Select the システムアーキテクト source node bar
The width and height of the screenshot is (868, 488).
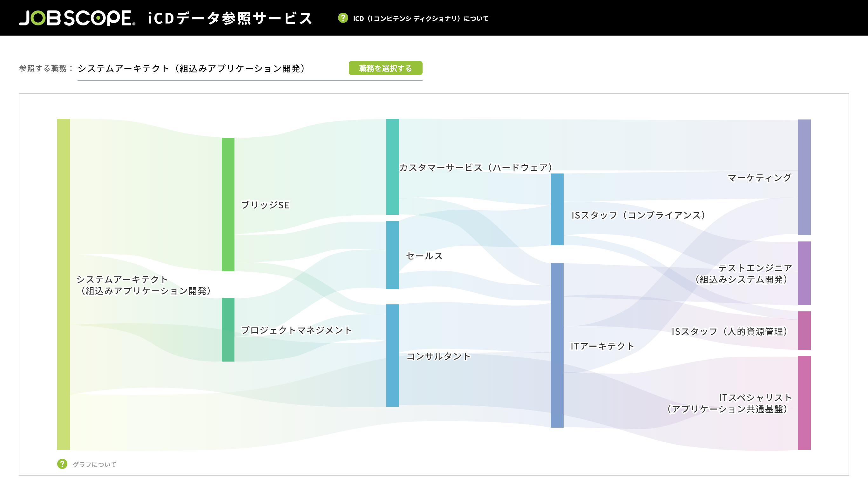pos(63,284)
